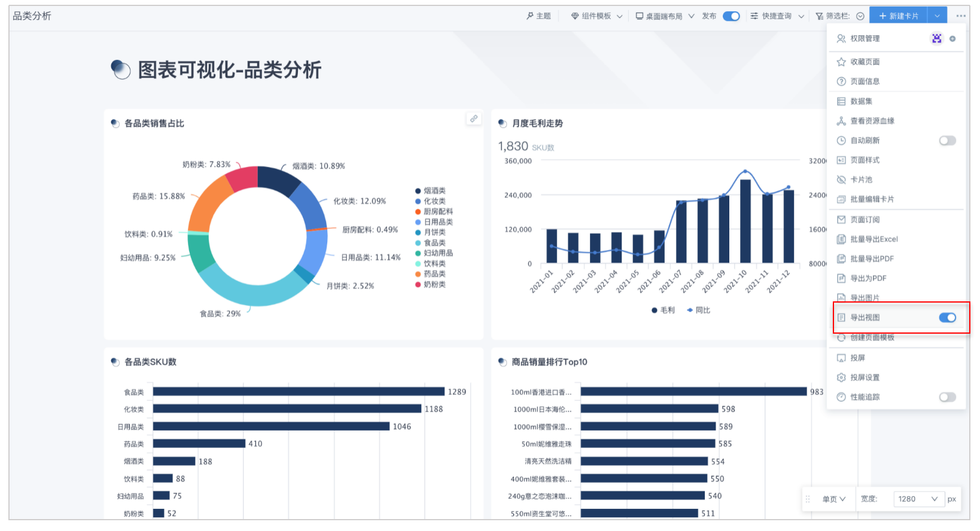Screen dimensions: 980x531
Task: Click the 主题 theme pin icon
Action: (x=530, y=16)
